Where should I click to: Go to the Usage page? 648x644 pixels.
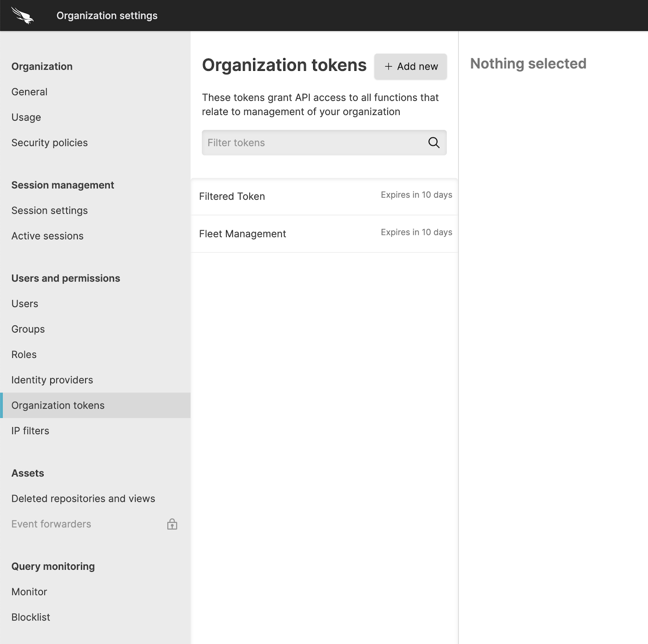tap(26, 117)
